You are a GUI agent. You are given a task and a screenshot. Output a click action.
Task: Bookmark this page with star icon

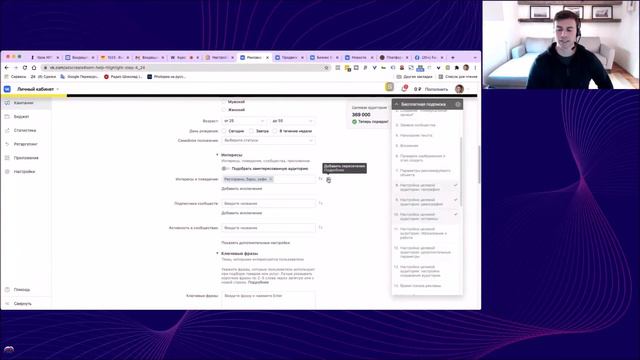coord(326,68)
